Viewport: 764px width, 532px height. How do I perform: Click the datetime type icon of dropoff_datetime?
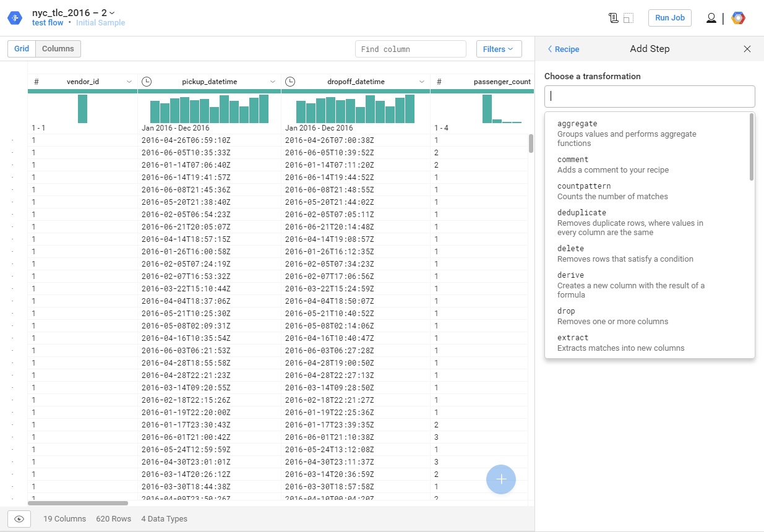290,82
